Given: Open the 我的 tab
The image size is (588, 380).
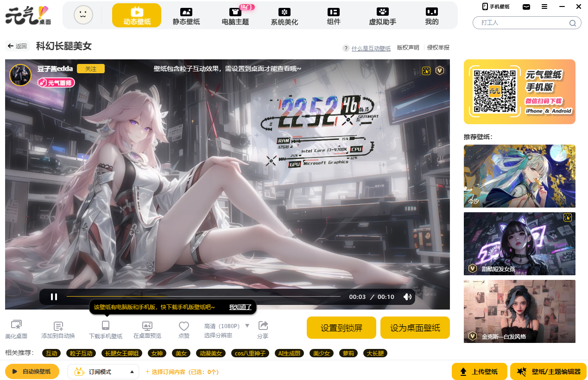Looking at the screenshot, I should 432,15.
